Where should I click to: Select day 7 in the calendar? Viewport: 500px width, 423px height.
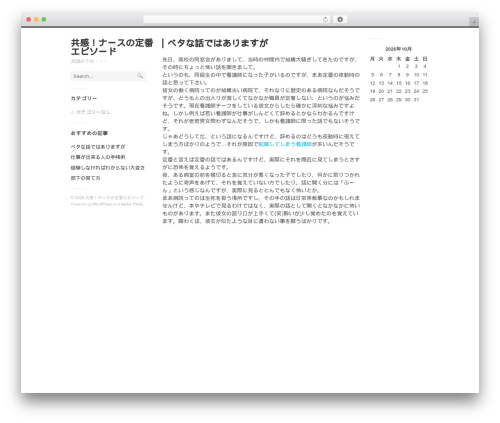390,75
